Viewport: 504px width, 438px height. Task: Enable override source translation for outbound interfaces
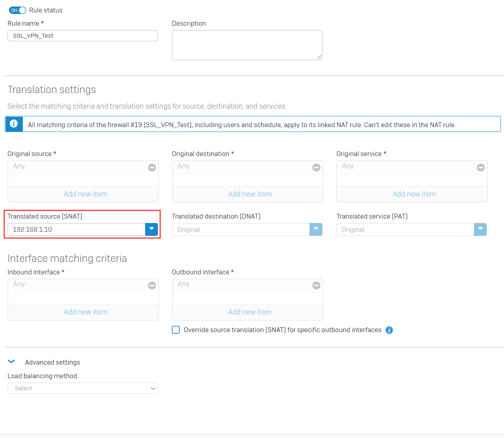pyautogui.click(x=176, y=330)
